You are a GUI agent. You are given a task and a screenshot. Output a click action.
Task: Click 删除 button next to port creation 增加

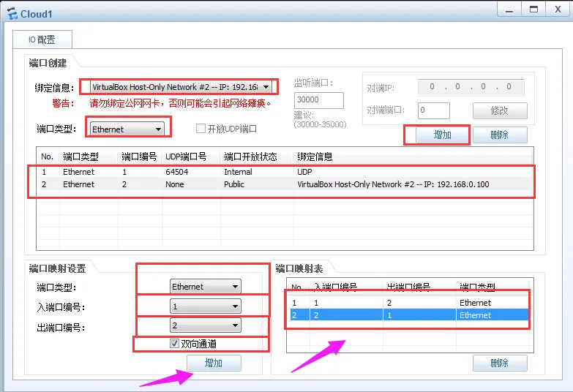(499, 135)
